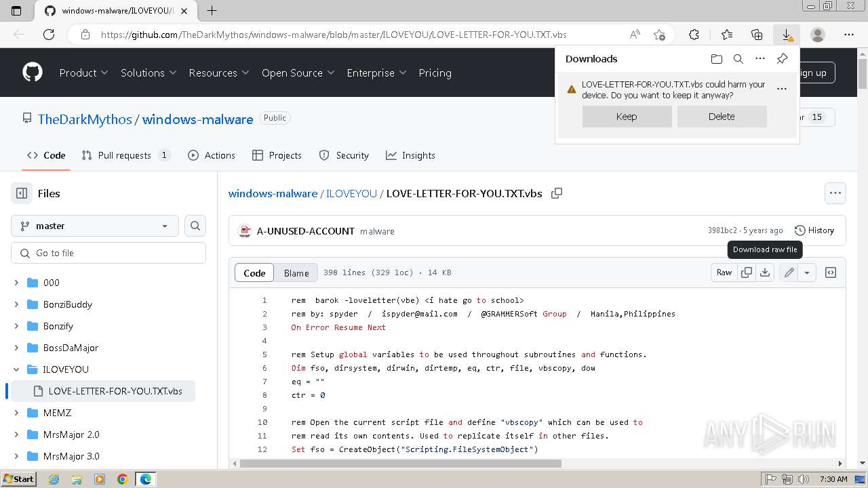
Task: Collapse the ILOVEYOU folder
Action: pyautogui.click(x=16, y=369)
